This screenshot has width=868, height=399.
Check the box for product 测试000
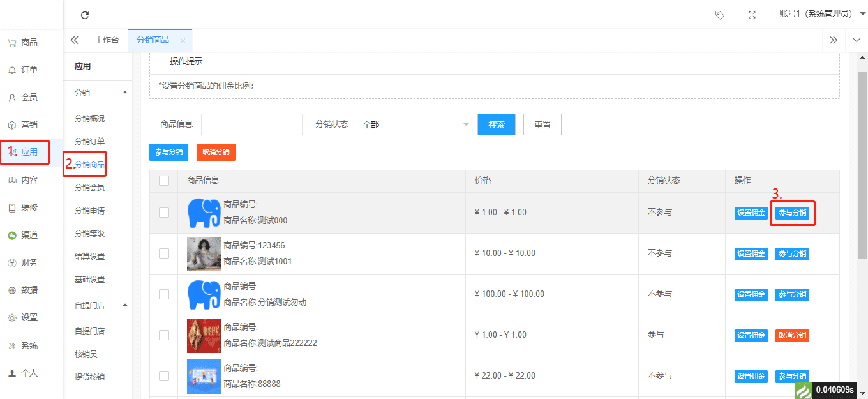(164, 213)
